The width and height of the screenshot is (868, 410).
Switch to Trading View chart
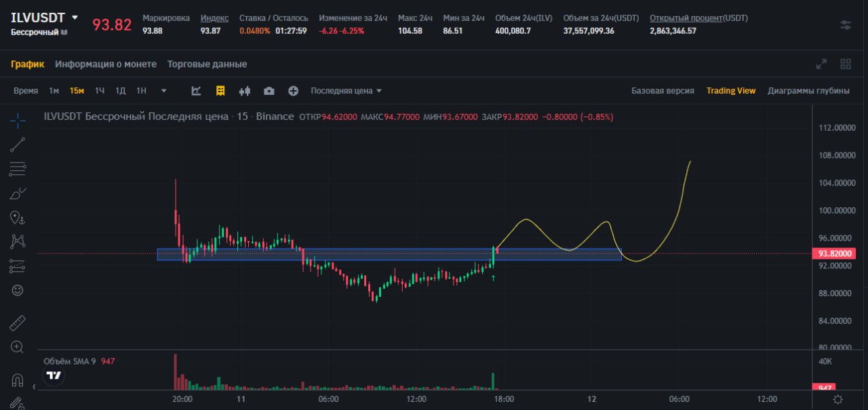click(731, 91)
